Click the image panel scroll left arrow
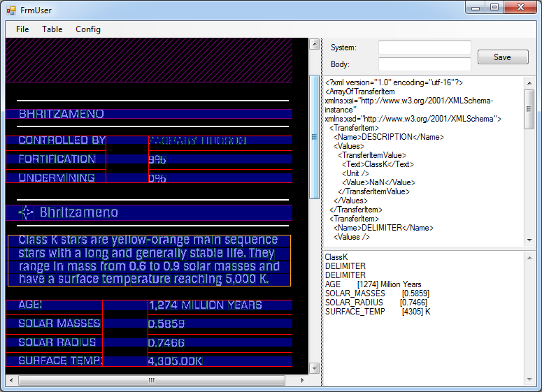This screenshot has width=542, height=392. (x=11, y=380)
